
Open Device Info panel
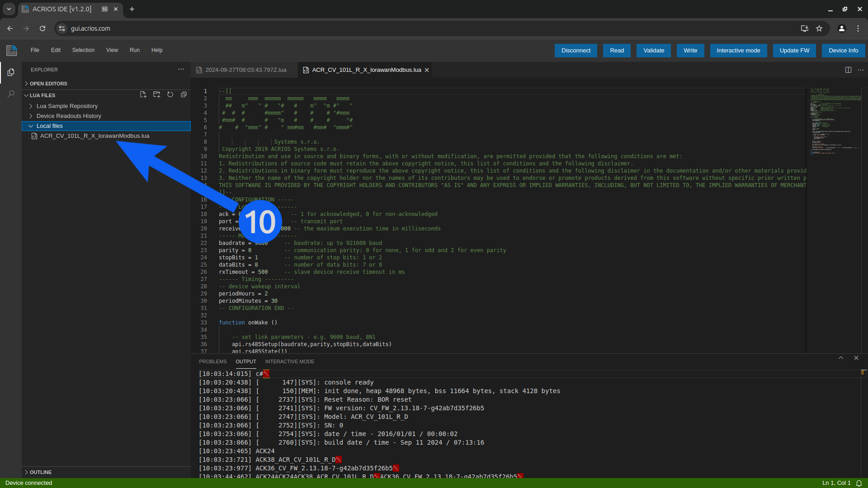(x=843, y=50)
